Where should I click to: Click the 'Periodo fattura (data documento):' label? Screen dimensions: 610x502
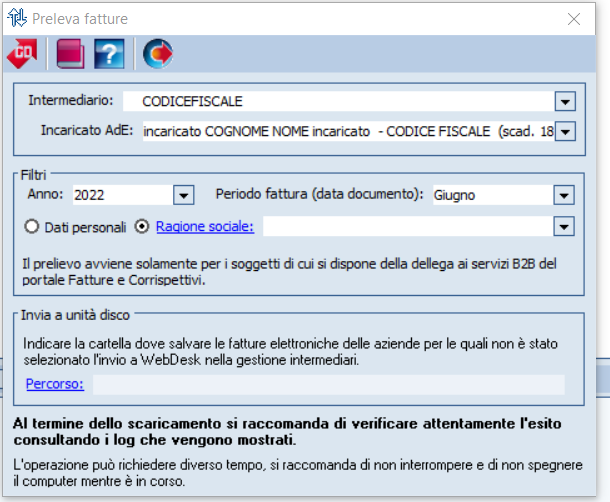(x=319, y=194)
